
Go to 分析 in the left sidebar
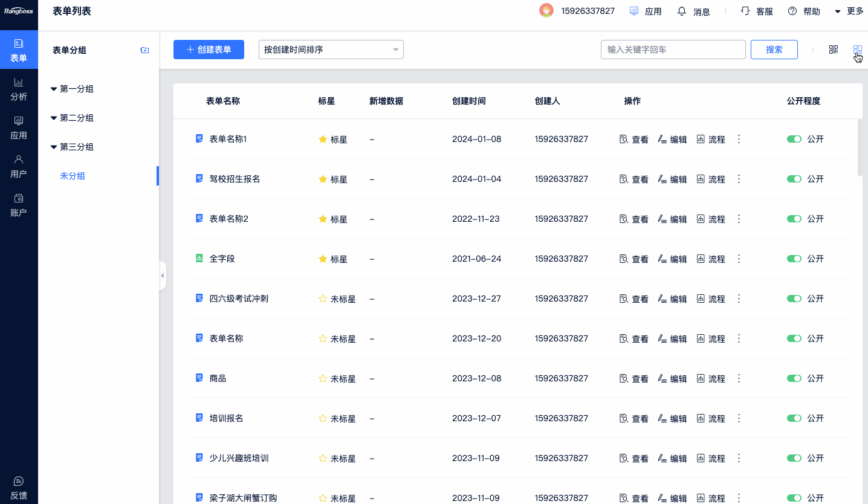click(19, 89)
